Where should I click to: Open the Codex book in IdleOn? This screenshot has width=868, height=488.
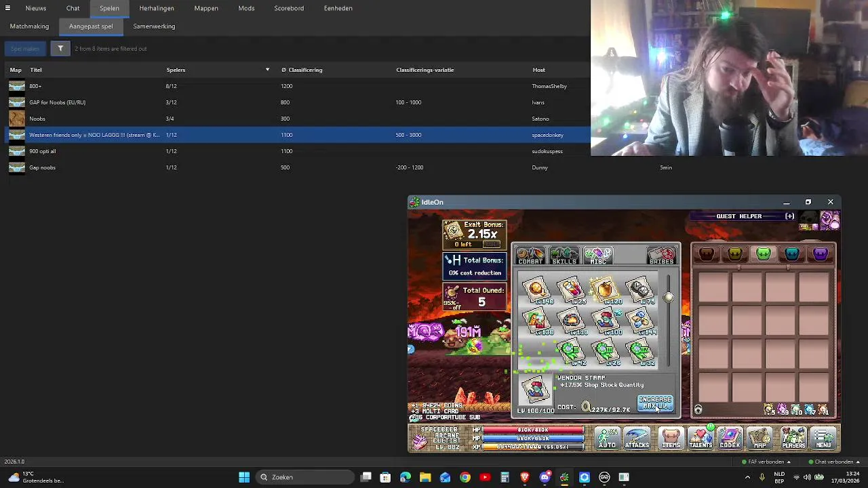pyautogui.click(x=730, y=439)
